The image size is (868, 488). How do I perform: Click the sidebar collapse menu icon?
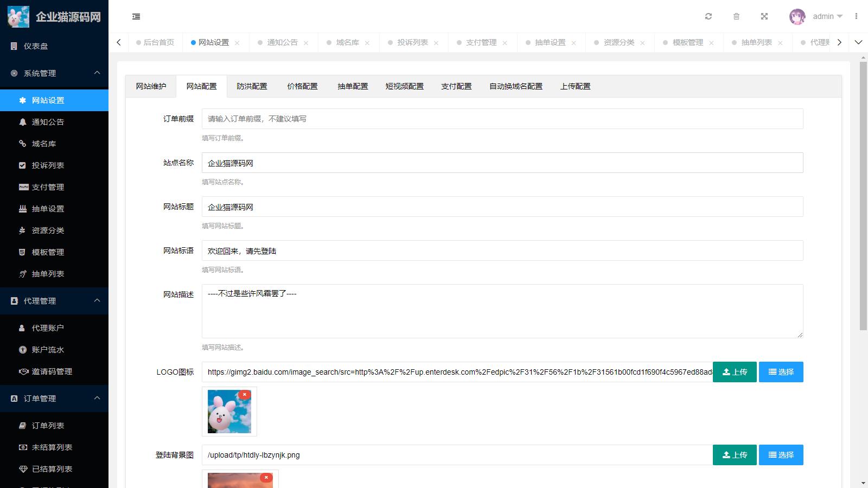coord(136,17)
